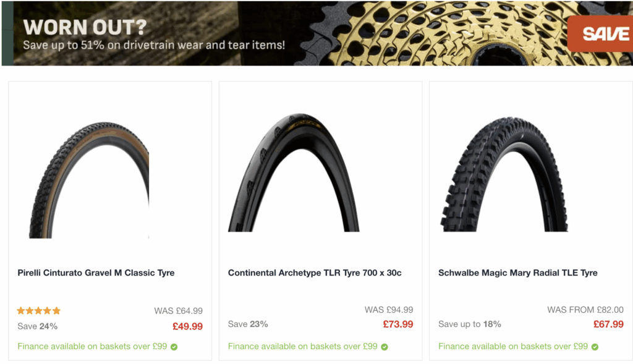633x364 pixels.
Task: Click the £67.99 price on Schwalbe tyre
Action: [608, 324]
